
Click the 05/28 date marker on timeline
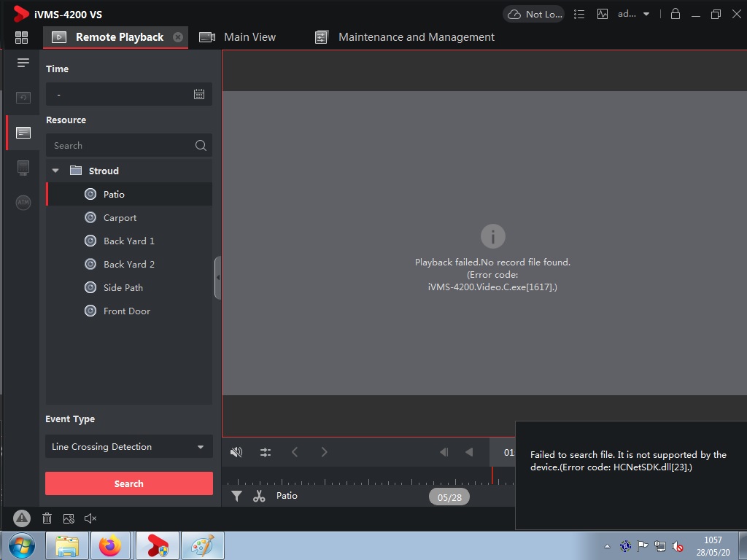click(449, 497)
